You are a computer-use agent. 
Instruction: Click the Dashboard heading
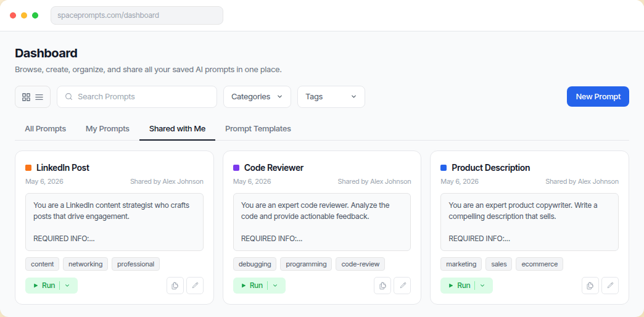tap(46, 54)
